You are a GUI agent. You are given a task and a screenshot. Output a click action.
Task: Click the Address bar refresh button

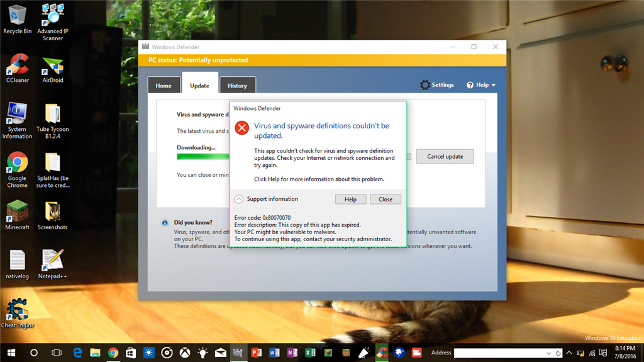coord(558,353)
